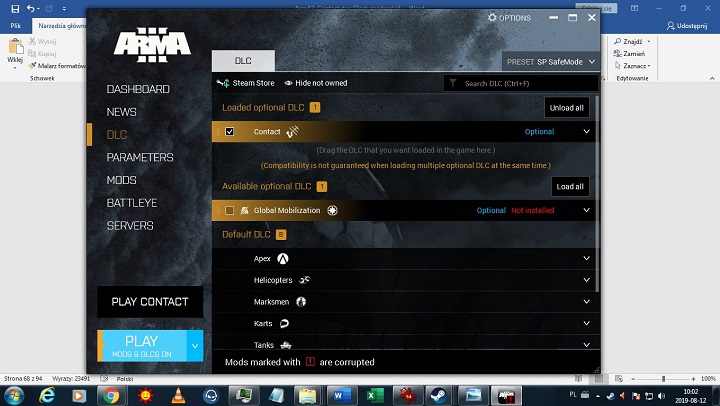This screenshot has height=406, width=720.
Task: Click the Global Mobilization logo icon
Action: point(332,211)
